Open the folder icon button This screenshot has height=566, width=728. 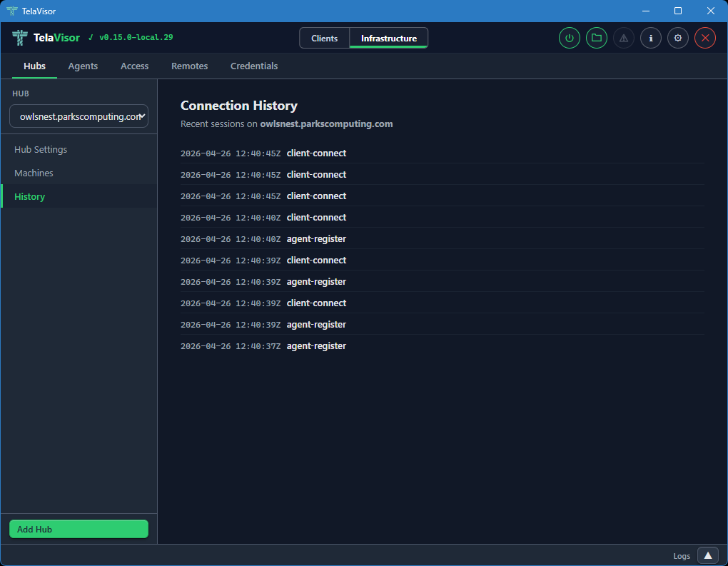tap(597, 38)
